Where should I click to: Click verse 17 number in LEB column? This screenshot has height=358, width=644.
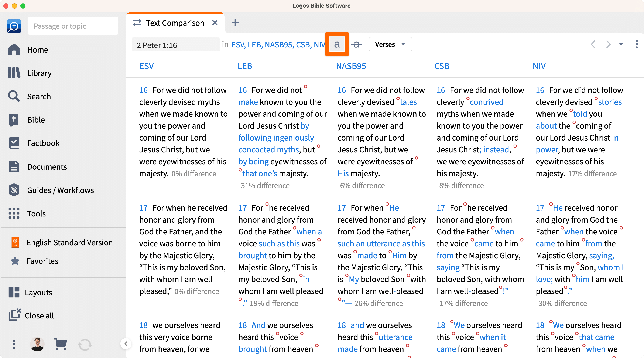click(243, 208)
